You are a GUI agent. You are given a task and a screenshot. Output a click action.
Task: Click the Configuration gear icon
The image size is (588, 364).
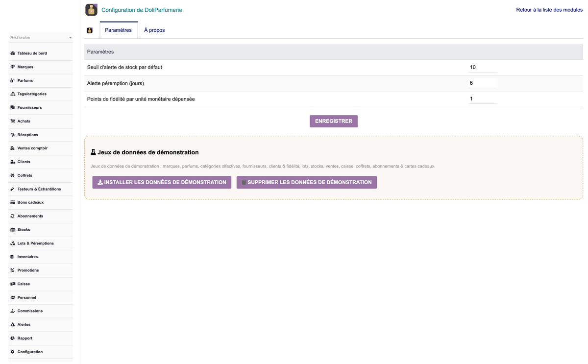tap(13, 352)
